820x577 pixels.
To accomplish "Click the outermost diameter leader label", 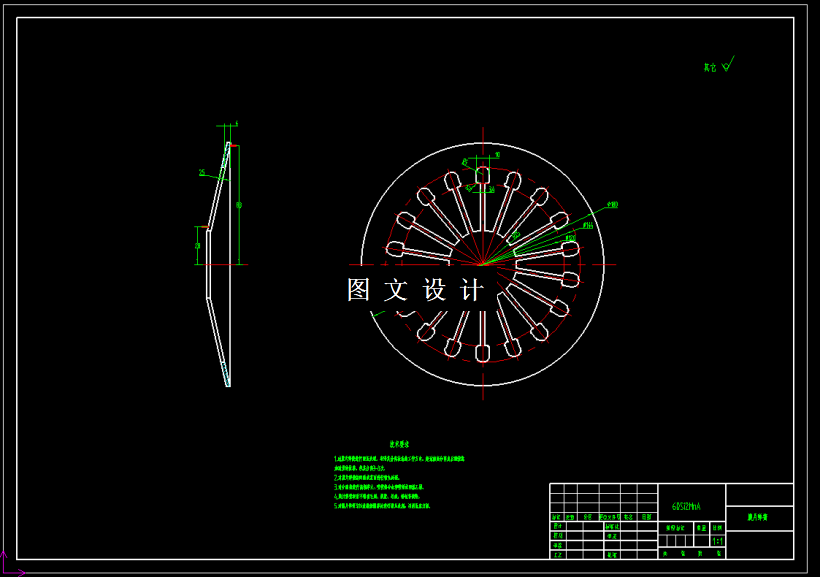I will [612, 205].
